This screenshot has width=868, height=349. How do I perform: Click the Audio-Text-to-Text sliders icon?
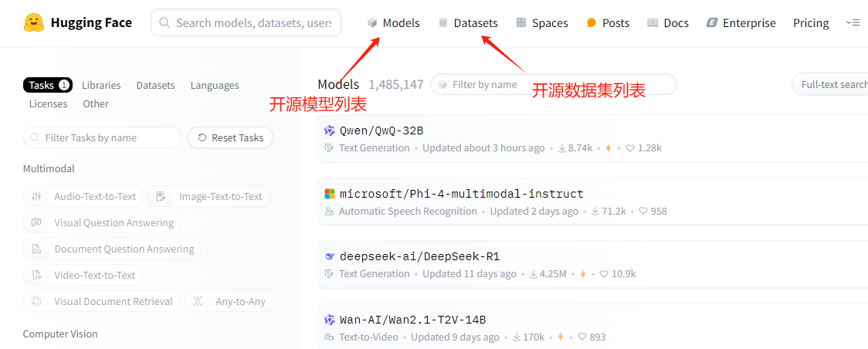(36, 196)
